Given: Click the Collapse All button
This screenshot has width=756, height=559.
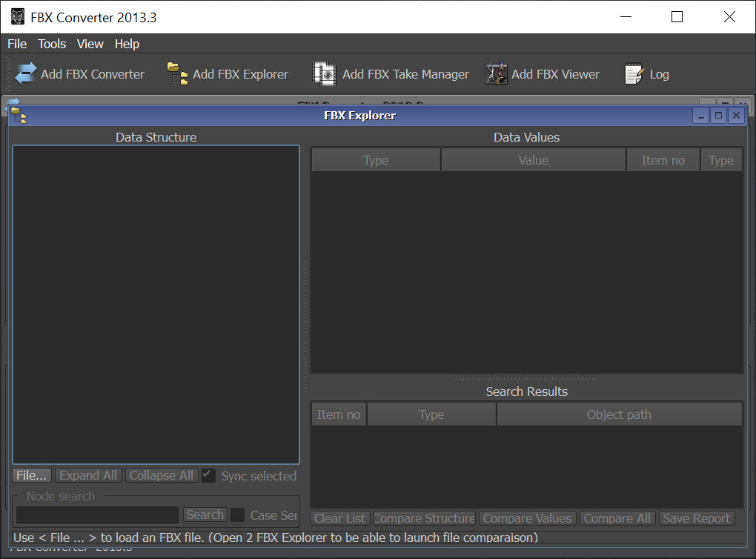Looking at the screenshot, I should click(162, 475).
